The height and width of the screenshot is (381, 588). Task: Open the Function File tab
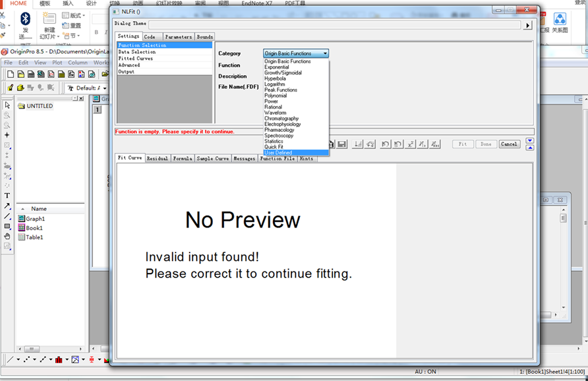pos(278,159)
